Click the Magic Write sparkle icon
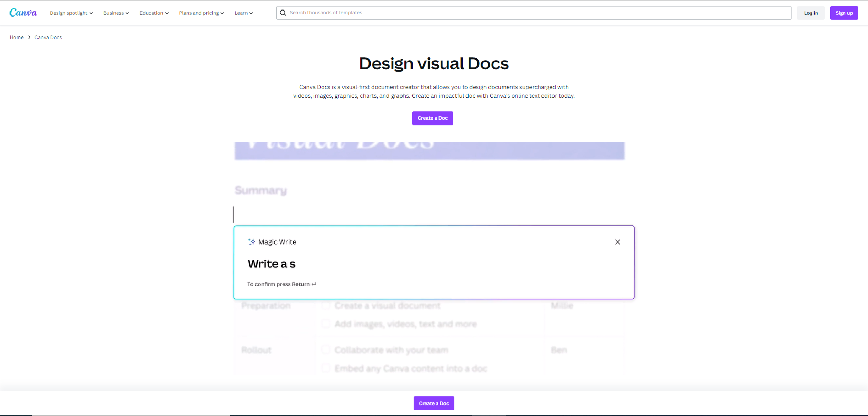 (251, 242)
